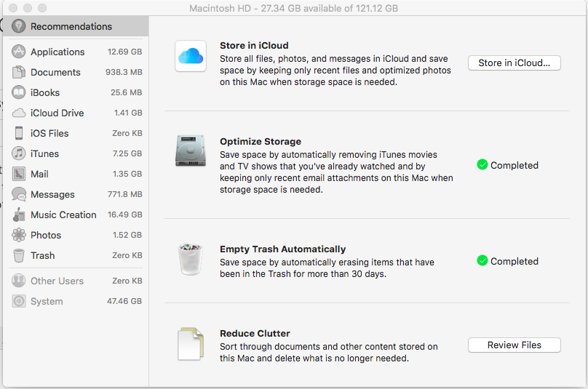
Task: Click the 1.41 GB iCloud Drive size
Action: [x=128, y=113]
